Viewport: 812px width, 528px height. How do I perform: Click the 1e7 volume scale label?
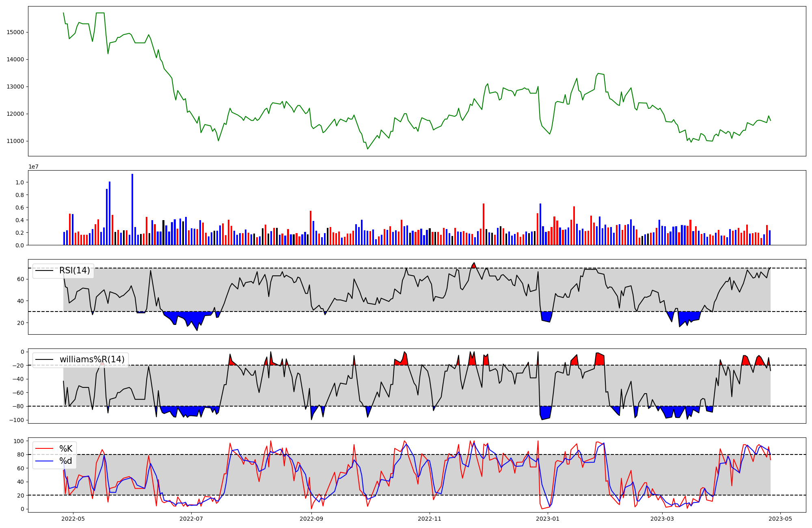point(33,167)
